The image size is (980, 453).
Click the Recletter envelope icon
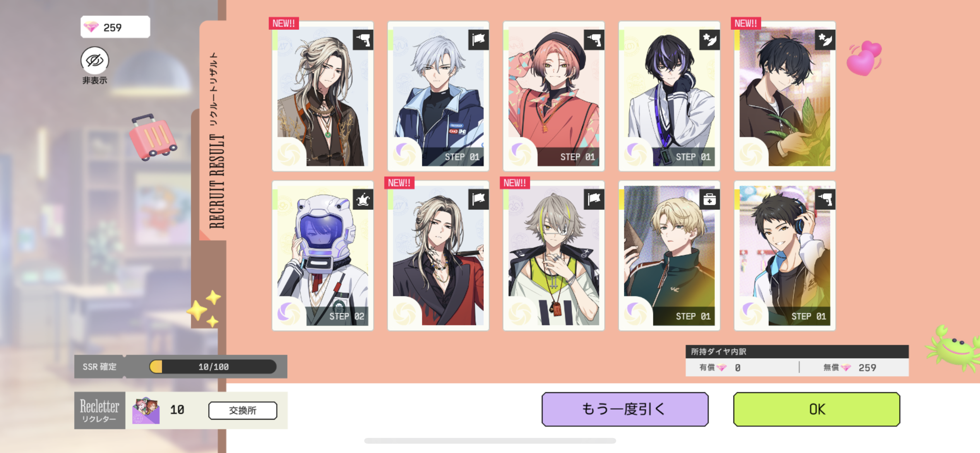tap(146, 410)
